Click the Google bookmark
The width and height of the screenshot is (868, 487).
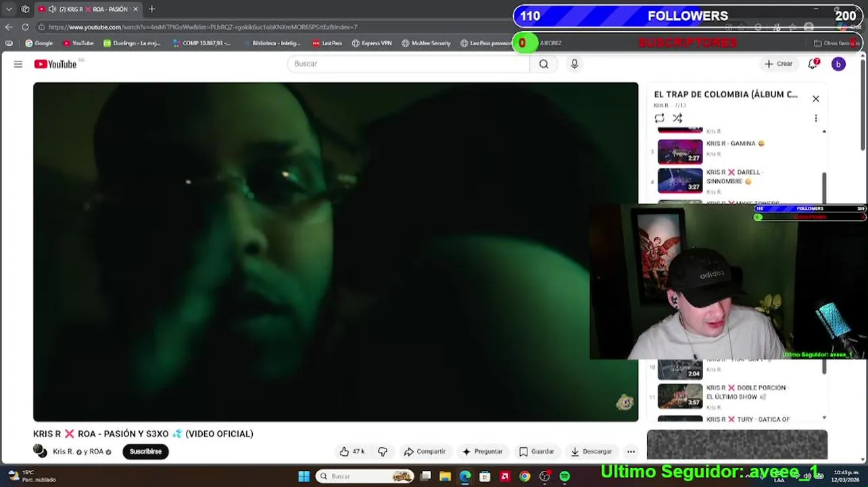[39, 43]
